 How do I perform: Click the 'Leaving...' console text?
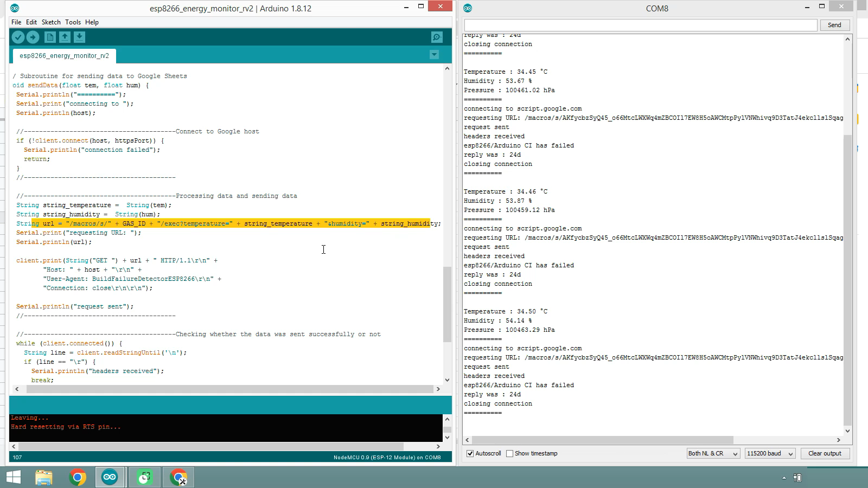[x=30, y=418]
